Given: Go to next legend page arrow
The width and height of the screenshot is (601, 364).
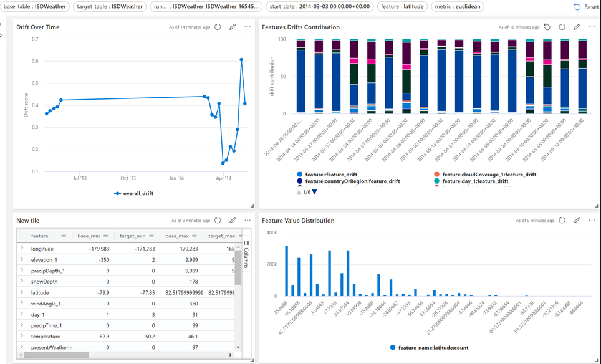Looking at the screenshot, I should coord(315,192).
